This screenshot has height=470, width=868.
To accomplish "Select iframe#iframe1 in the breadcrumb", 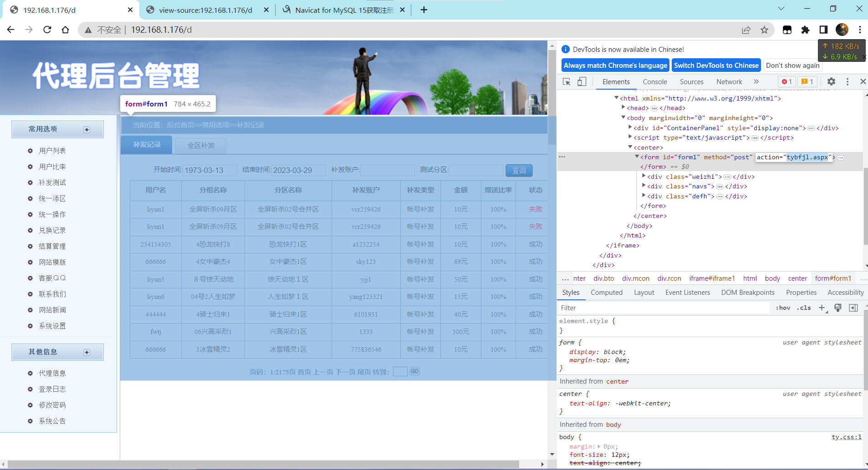I will [712, 278].
